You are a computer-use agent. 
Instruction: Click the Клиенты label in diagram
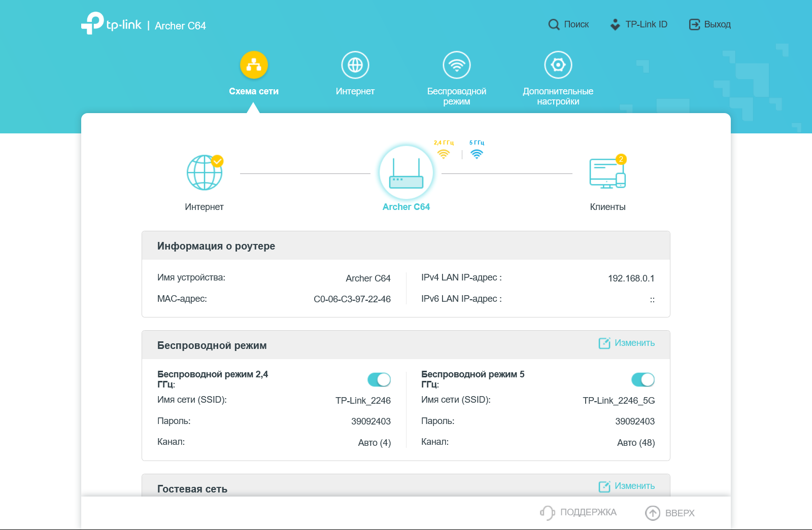[x=607, y=207]
